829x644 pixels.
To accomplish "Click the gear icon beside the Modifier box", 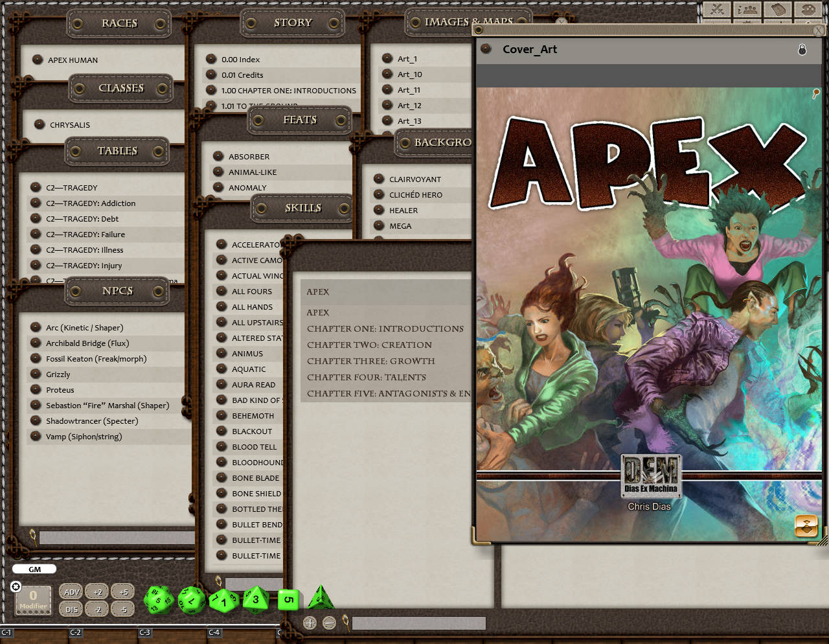I will click(14, 586).
